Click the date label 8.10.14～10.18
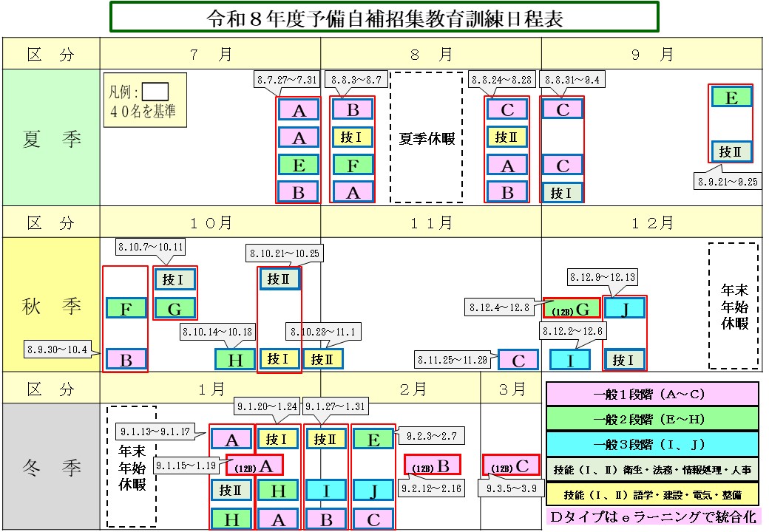The width and height of the screenshot is (769, 532). pos(217,332)
